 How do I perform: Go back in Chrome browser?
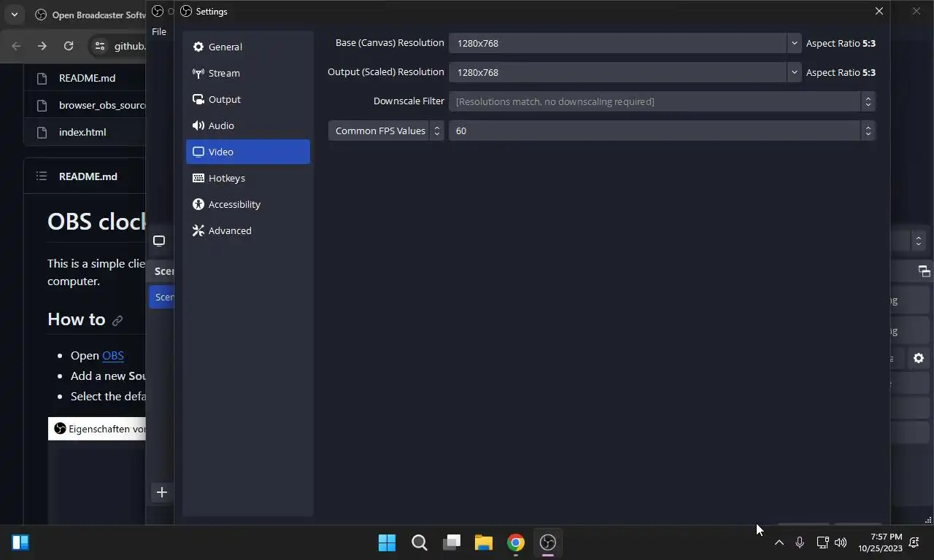[17, 46]
